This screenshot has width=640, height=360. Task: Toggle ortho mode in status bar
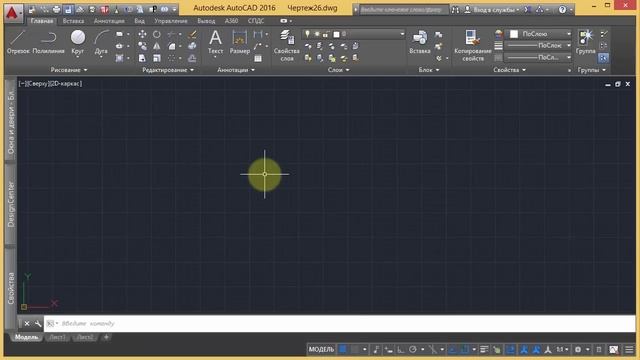coord(401,349)
